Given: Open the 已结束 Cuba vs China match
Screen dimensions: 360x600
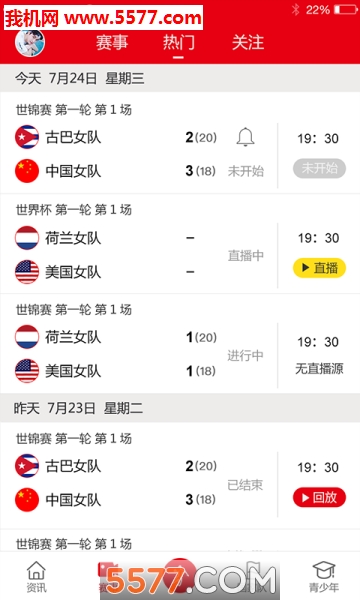Looking at the screenshot, I should (180, 476).
